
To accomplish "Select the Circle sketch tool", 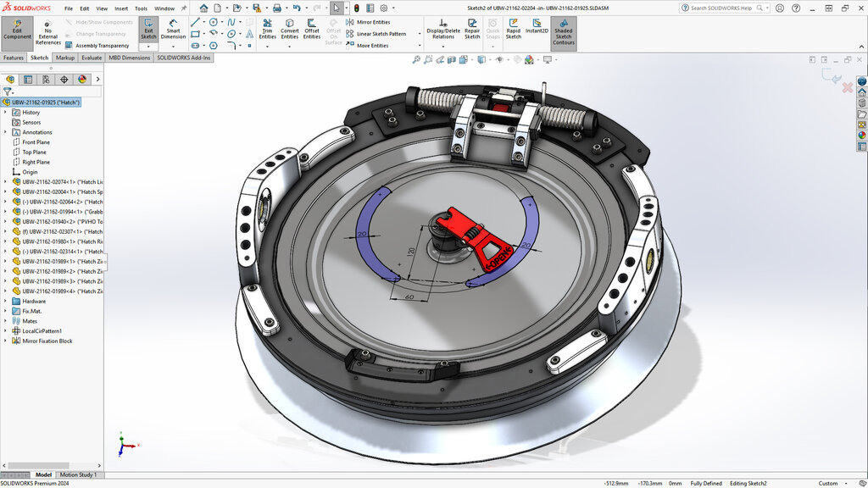I will (x=213, y=22).
